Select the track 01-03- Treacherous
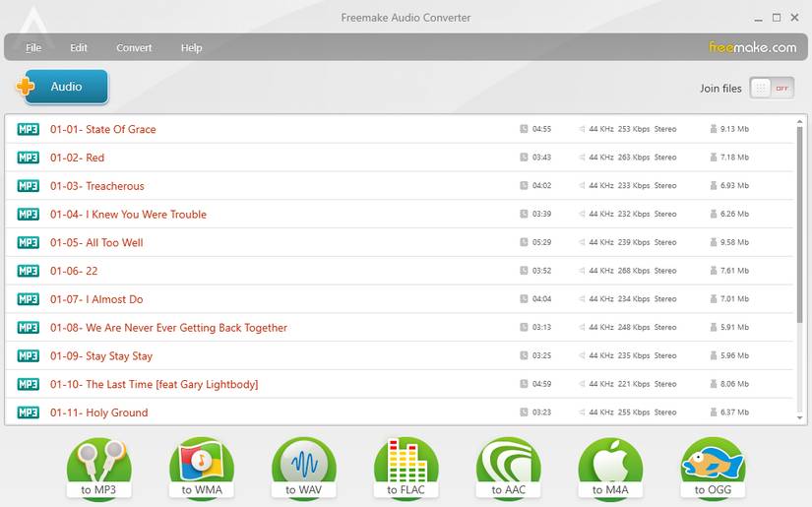 399,186
